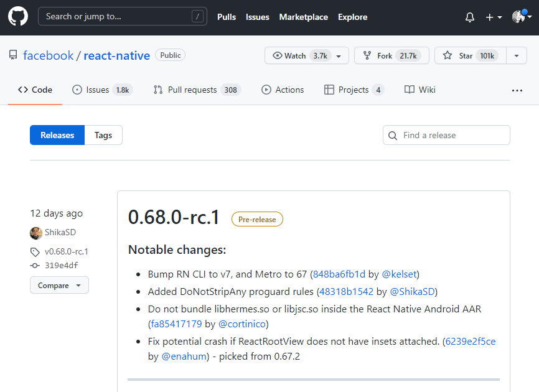Select the Code tab

[x=35, y=90]
